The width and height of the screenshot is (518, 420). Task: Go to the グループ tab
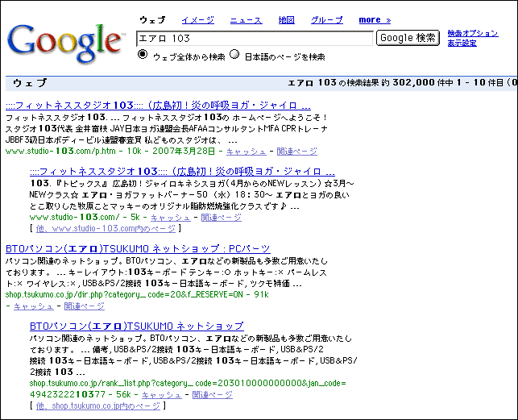point(326,19)
